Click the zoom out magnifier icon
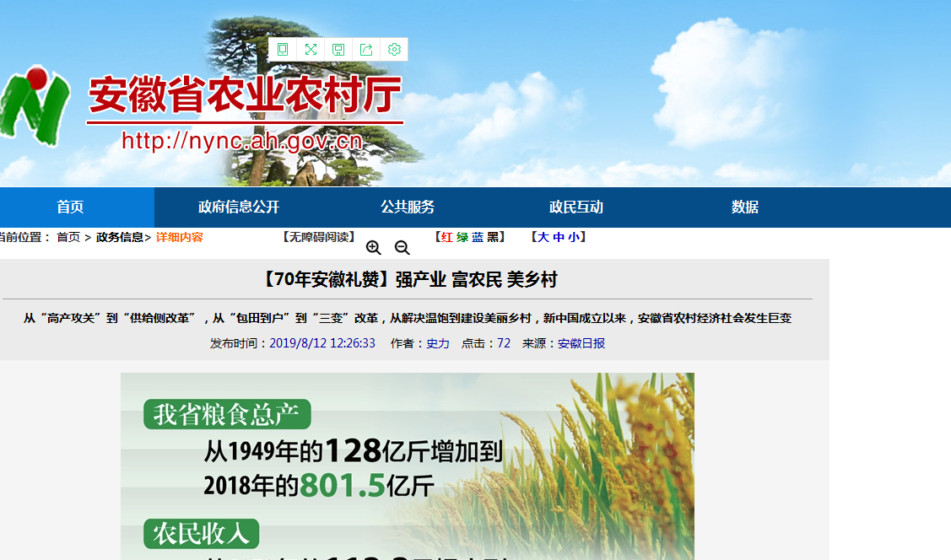951x560 pixels. 403,247
